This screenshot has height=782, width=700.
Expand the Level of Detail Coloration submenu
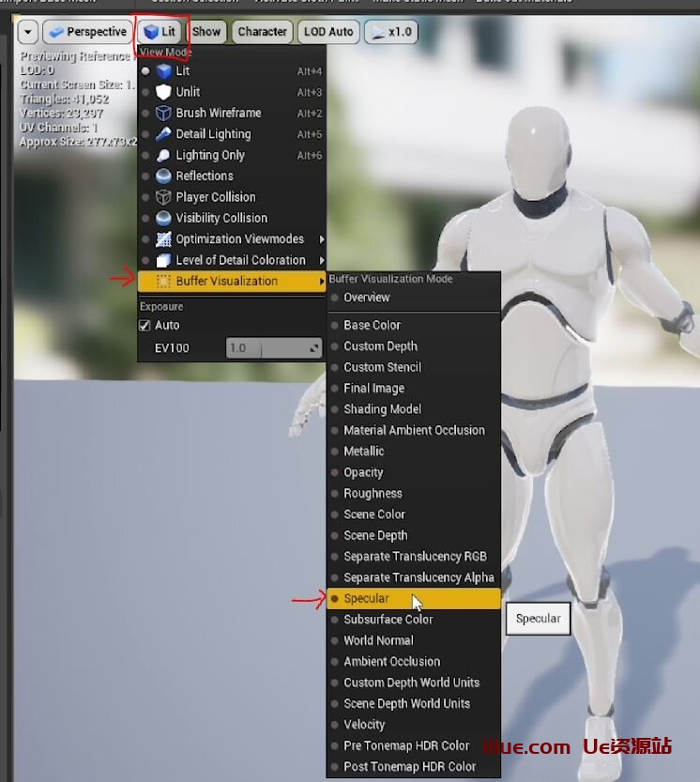(240, 260)
